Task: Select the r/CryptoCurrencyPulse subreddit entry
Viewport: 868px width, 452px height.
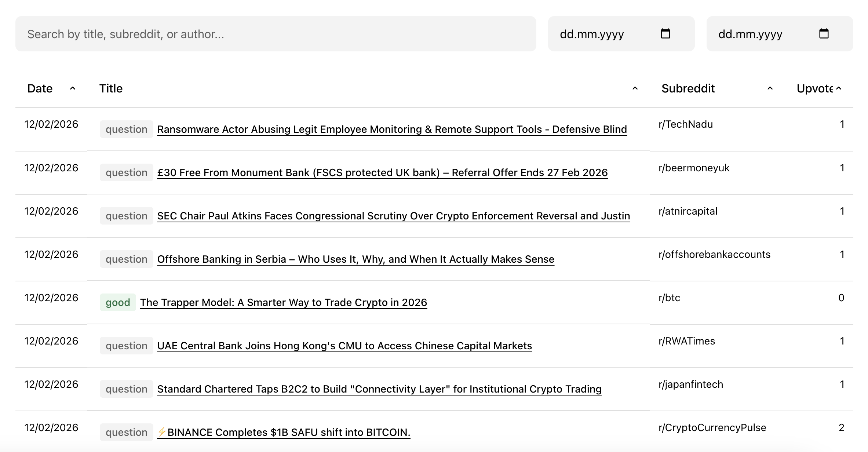Action: pos(712,427)
